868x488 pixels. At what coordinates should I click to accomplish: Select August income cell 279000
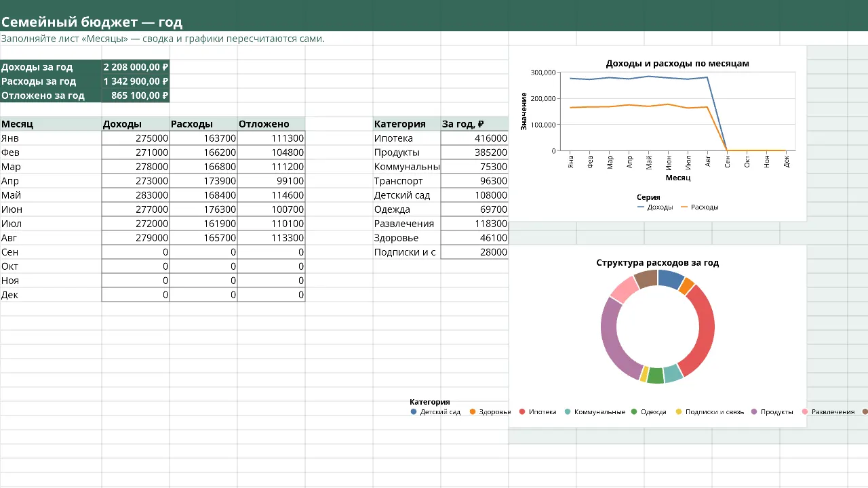click(136, 238)
